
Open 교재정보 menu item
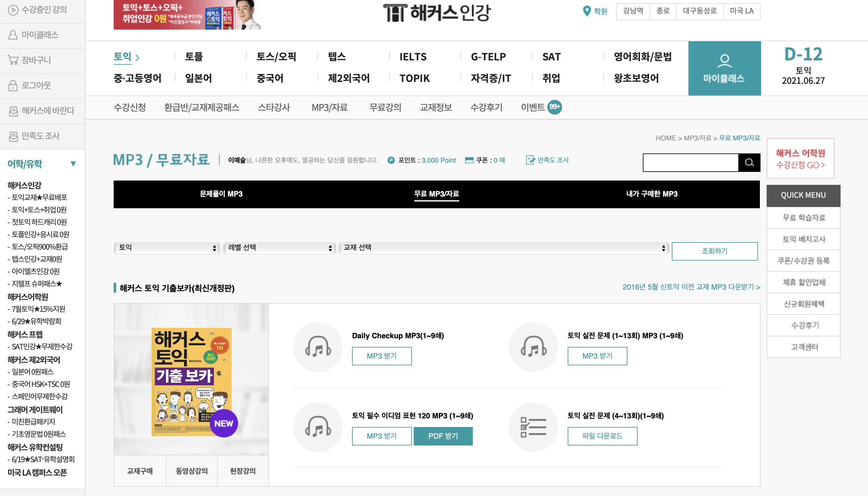point(436,107)
